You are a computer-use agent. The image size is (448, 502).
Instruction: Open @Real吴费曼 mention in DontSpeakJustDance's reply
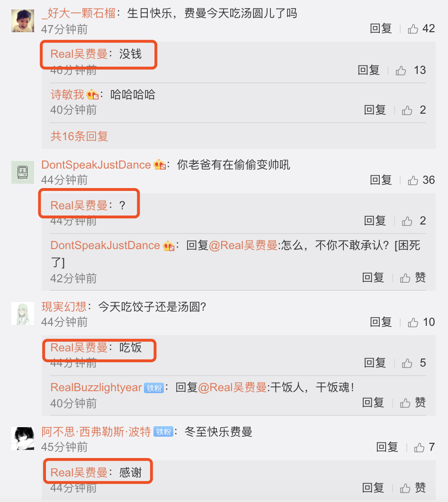point(243,246)
